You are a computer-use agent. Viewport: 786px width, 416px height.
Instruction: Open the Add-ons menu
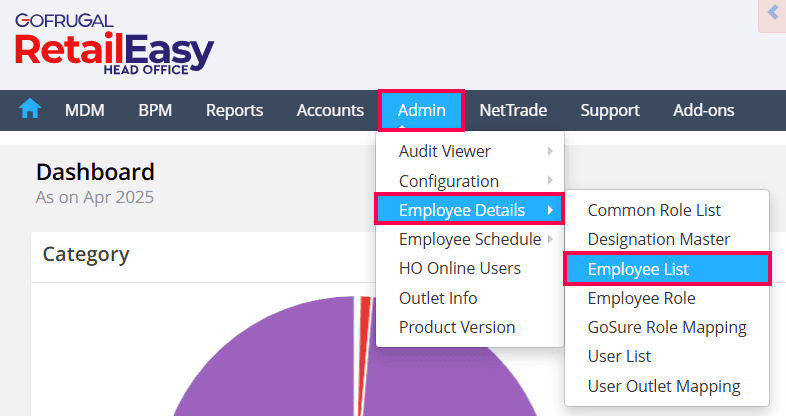click(703, 110)
